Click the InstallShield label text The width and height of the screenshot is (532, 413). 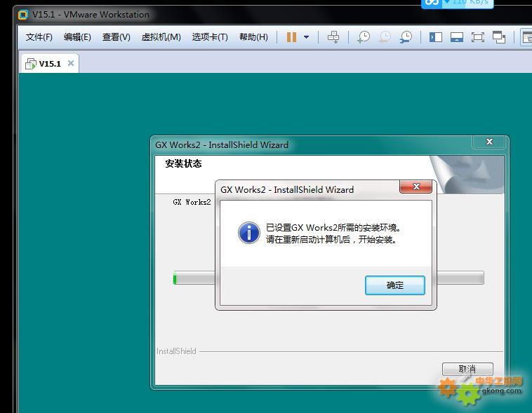pos(176,351)
